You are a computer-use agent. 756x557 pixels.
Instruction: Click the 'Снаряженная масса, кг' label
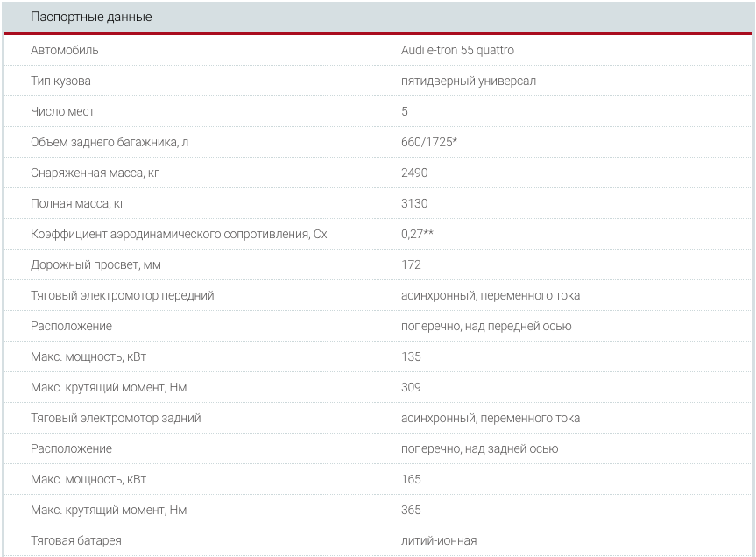click(95, 173)
